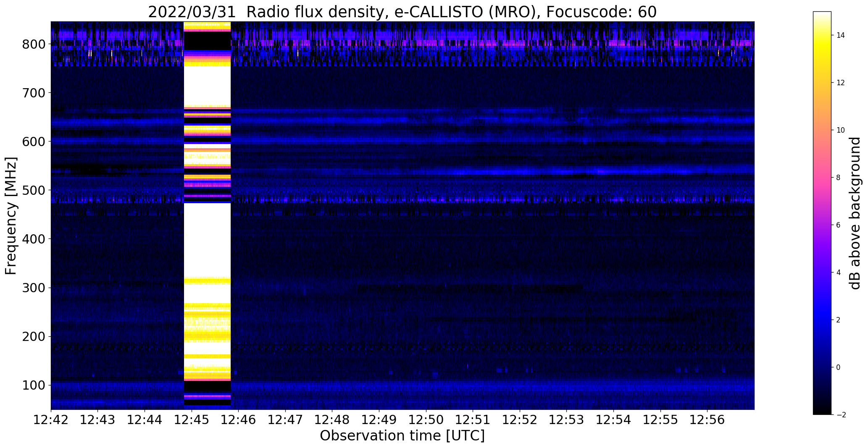Viewport: 868px width, 448px height.
Task: Click the 400 frequency tick label
Action: (x=33, y=239)
